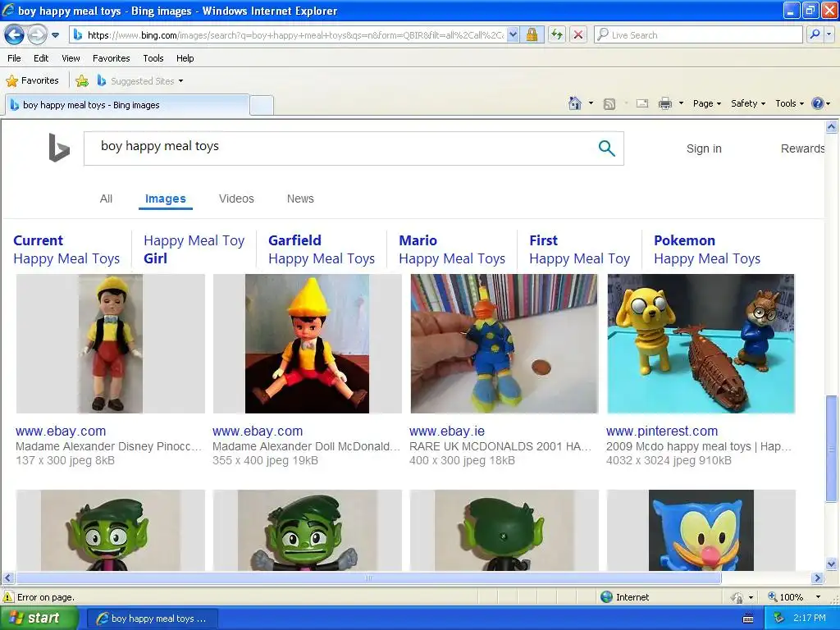Screen dimensions: 840x630
Task: Click the Windows Start button
Action: (x=39, y=619)
